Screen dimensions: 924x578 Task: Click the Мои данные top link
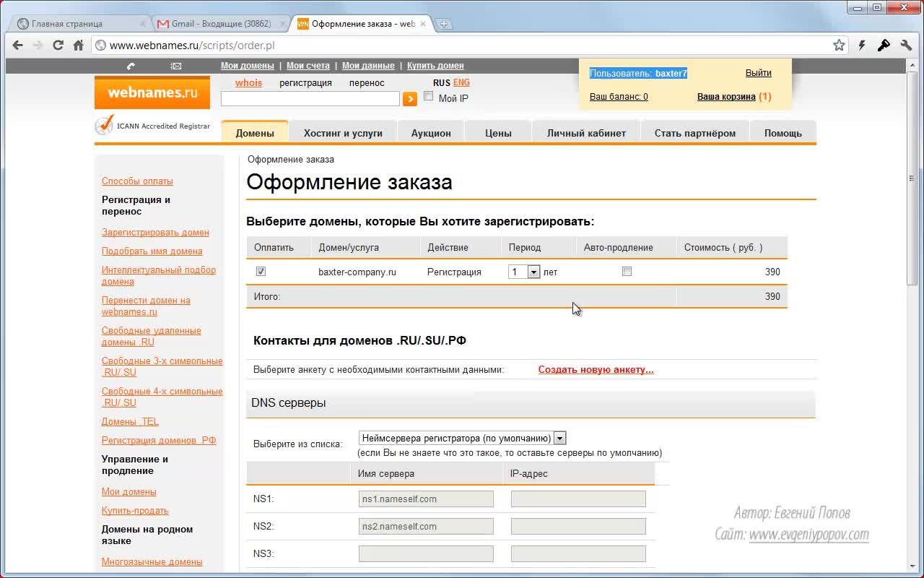[x=368, y=66]
